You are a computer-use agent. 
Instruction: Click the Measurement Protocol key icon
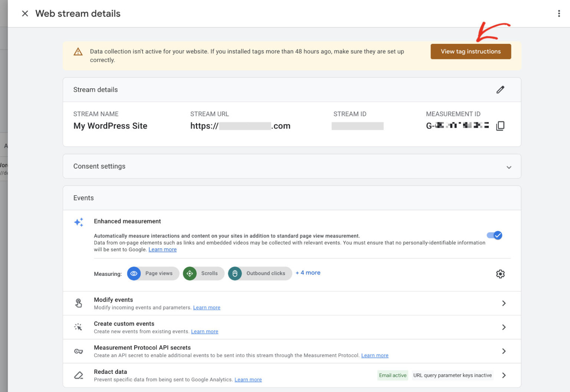(78, 351)
